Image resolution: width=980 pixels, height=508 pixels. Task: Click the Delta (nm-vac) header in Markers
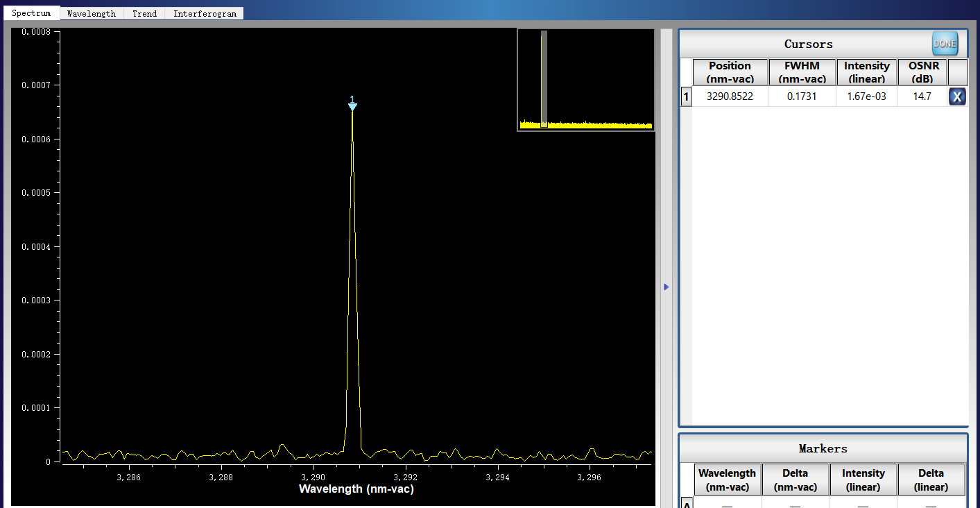click(x=795, y=480)
